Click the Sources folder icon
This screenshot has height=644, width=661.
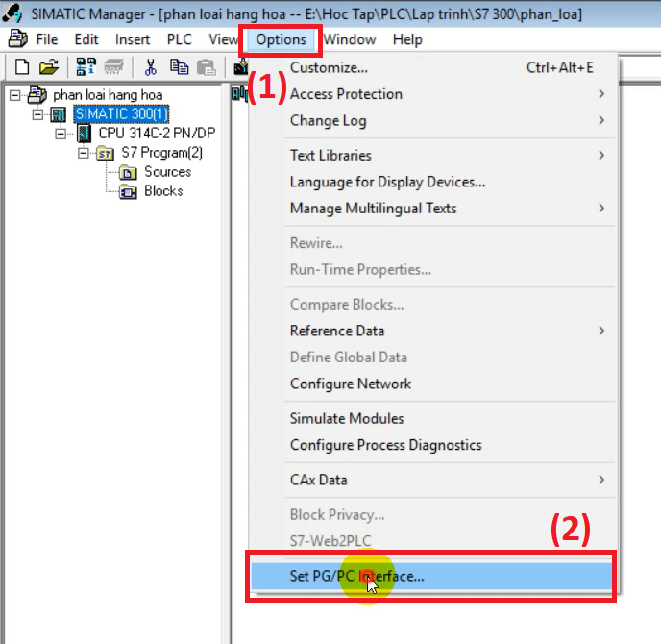click(128, 172)
